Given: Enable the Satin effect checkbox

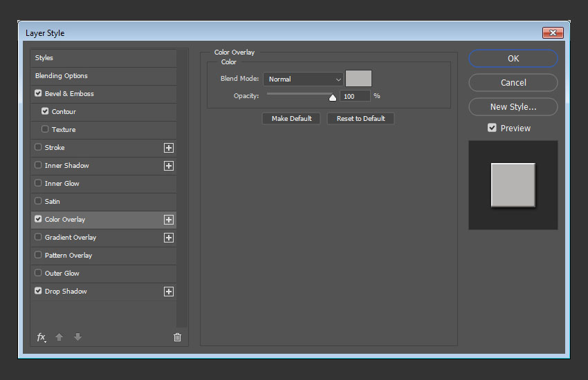Looking at the screenshot, I should 38,201.
